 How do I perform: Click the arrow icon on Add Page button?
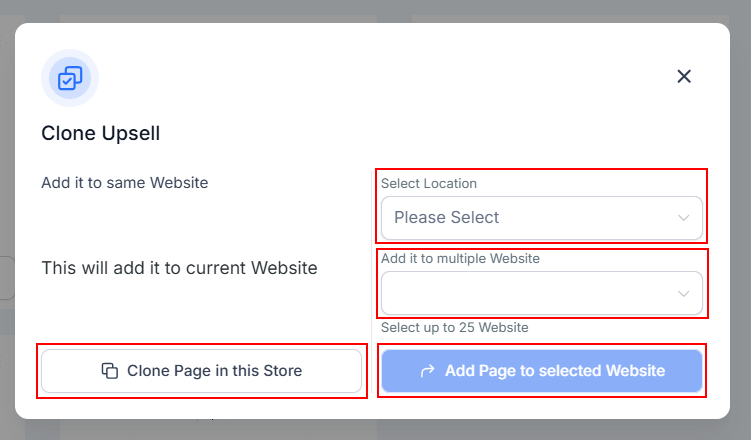coord(427,371)
